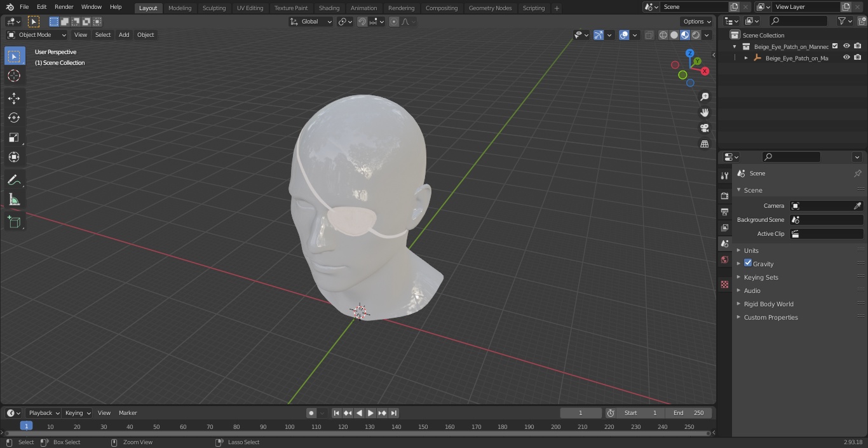
Task: Click the timeline frame 1 marker
Action: tap(26, 426)
